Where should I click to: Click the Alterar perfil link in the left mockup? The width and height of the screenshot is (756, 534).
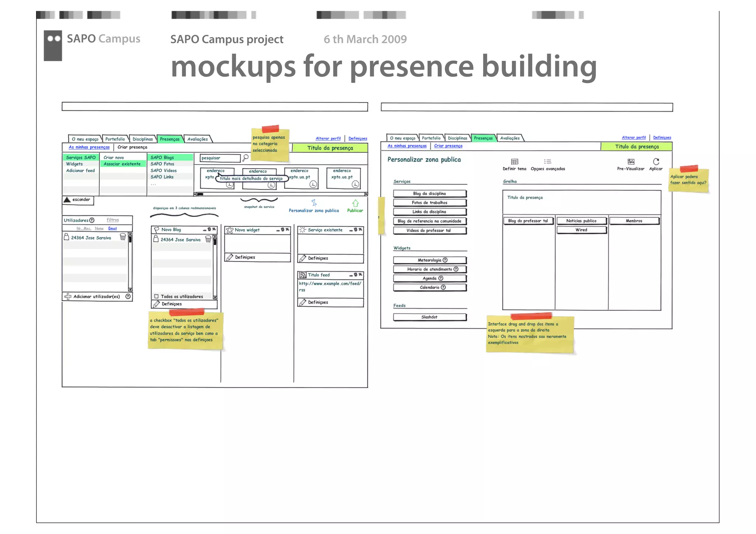coord(328,138)
